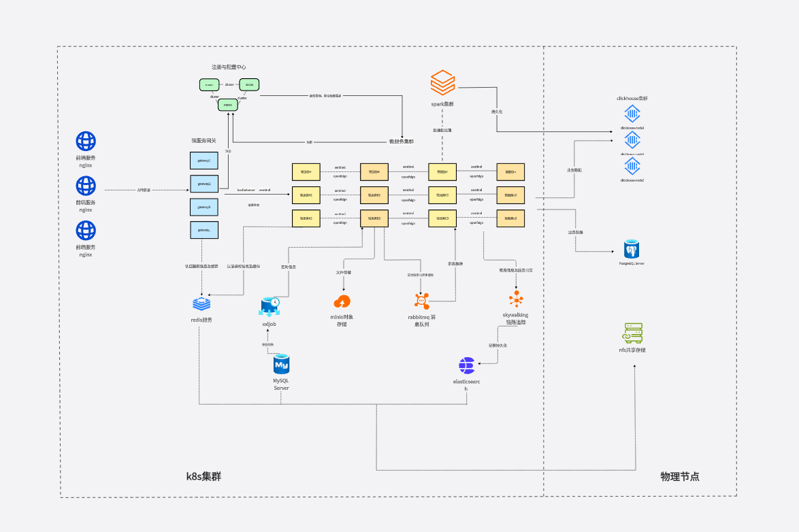The height and width of the screenshot is (532, 799).
Task: Click the k8s集群 label text
Action: 203,476
